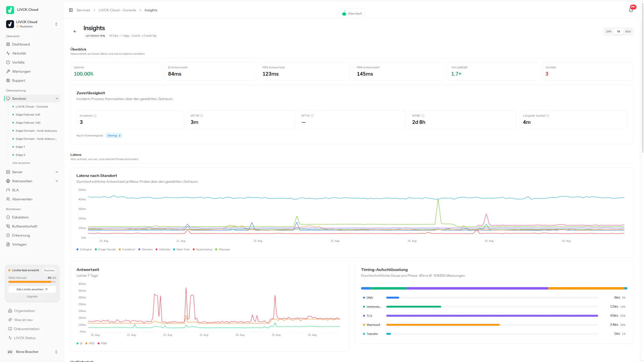Click the Services monitor icon
644x362 pixels.
tap(8, 99)
